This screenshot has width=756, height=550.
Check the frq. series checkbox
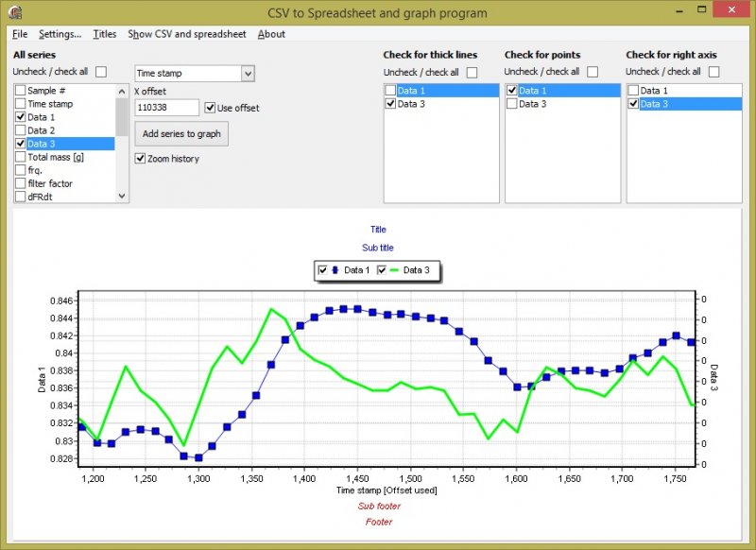[20, 170]
